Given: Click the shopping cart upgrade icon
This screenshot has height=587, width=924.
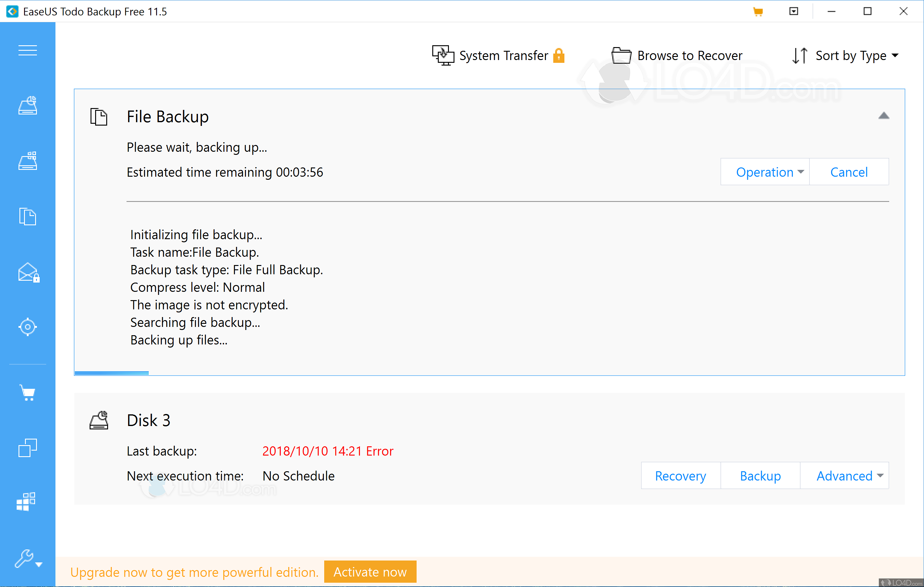Looking at the screenshot, I should coord(27,392).
